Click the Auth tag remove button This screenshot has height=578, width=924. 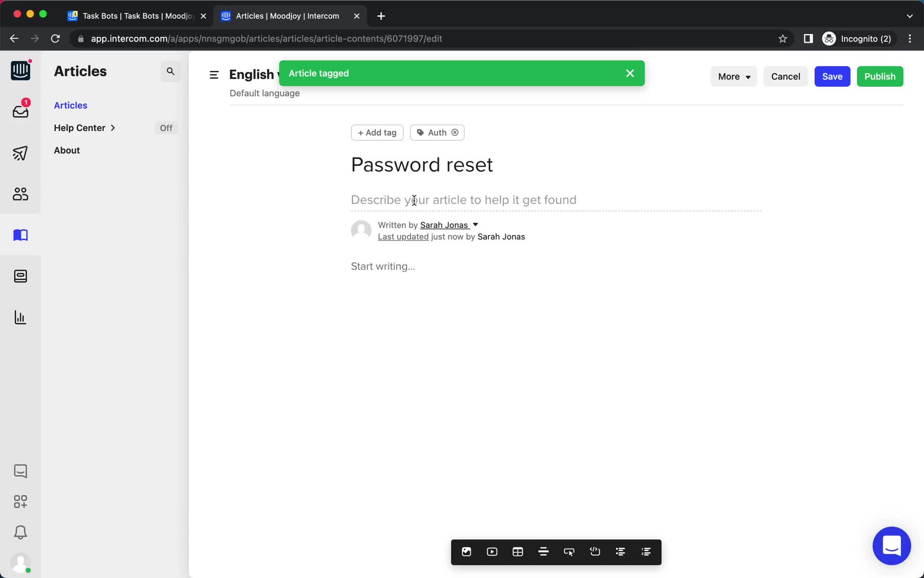click(455, 132)
